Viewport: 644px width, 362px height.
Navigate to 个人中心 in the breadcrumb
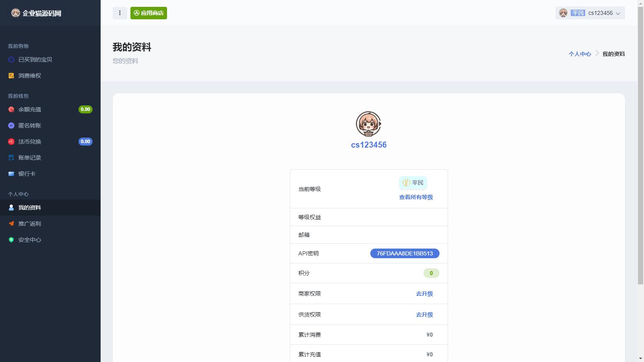(580, 53)
